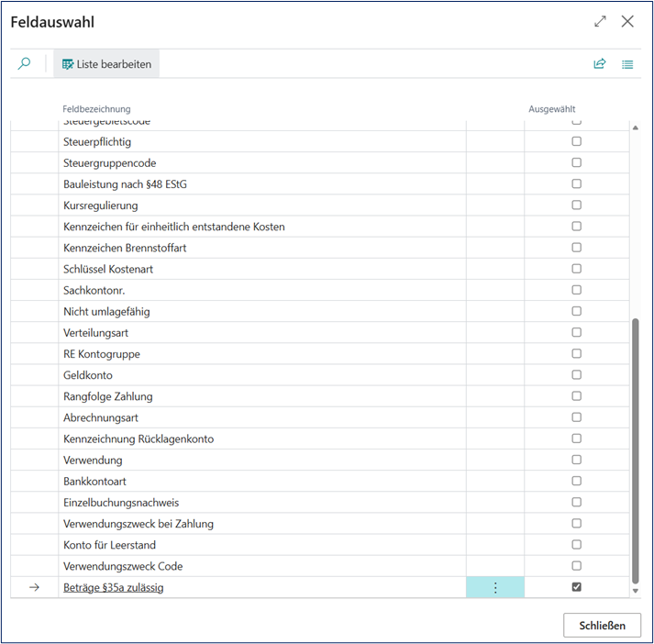Image resolution: width=654 pixels, height=644 pixels.
Task: Open the list view options icon
Action: (x=628, y=64)
